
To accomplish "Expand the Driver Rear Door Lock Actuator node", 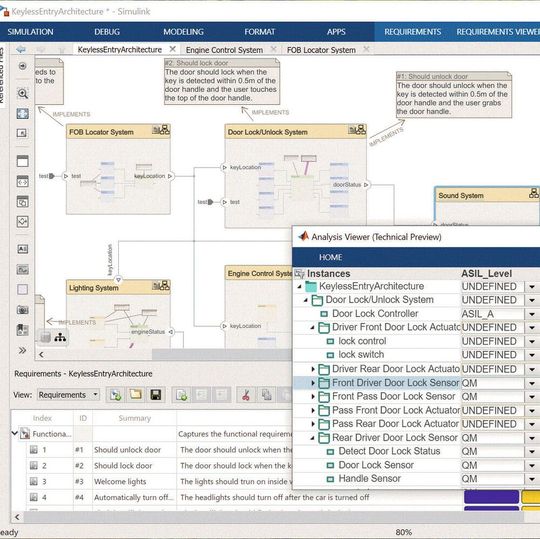I will tap(313, 369).
